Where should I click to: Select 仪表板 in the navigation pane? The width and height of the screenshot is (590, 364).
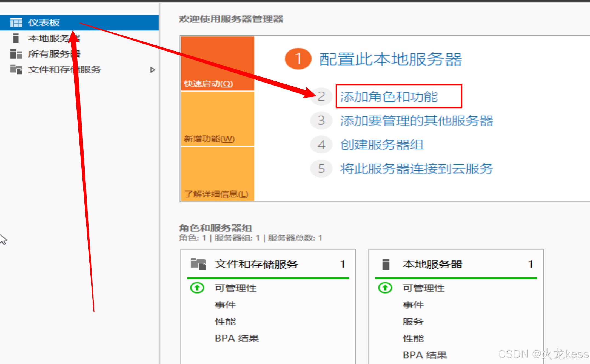(44, 22)
